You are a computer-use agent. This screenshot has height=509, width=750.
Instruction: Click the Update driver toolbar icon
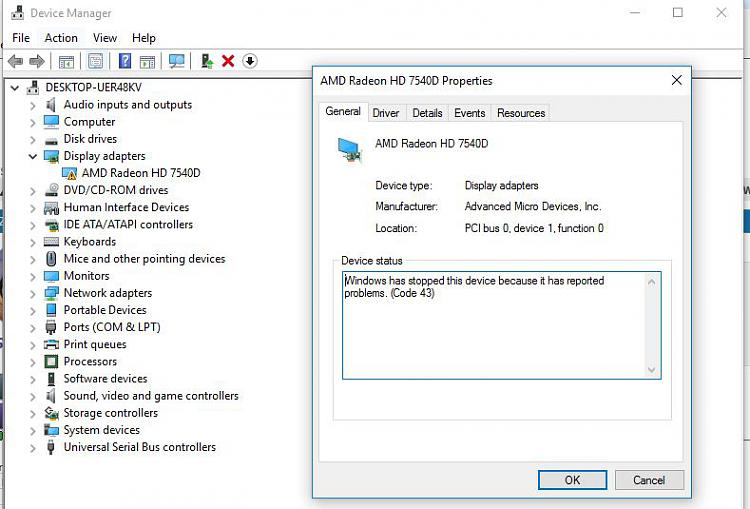click(x=207, y=61)
